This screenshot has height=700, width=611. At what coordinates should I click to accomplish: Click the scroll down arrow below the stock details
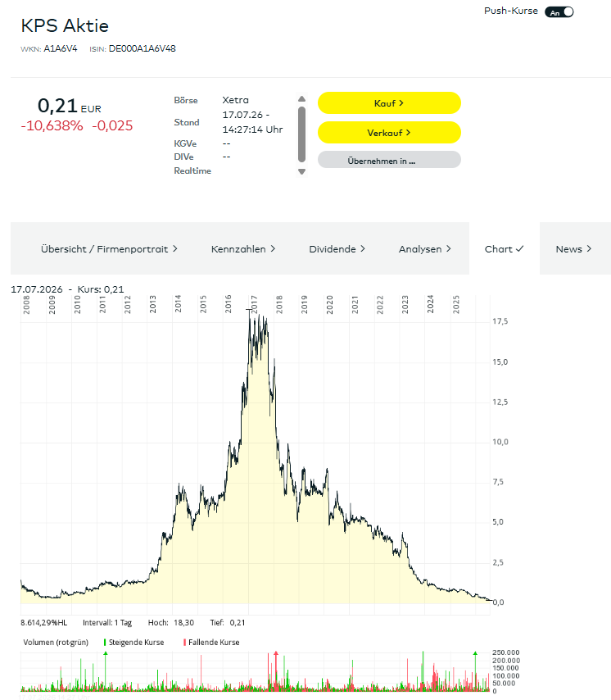pos(301,172)
